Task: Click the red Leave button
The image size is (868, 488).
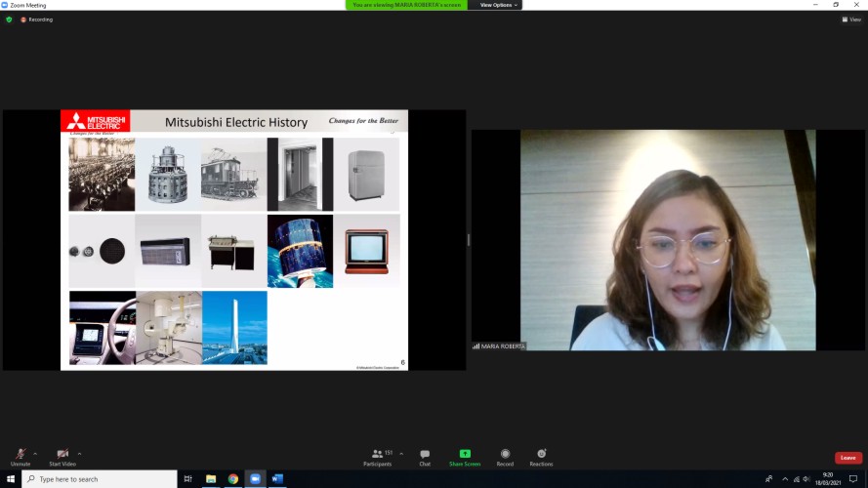Action: coord(848,458)
